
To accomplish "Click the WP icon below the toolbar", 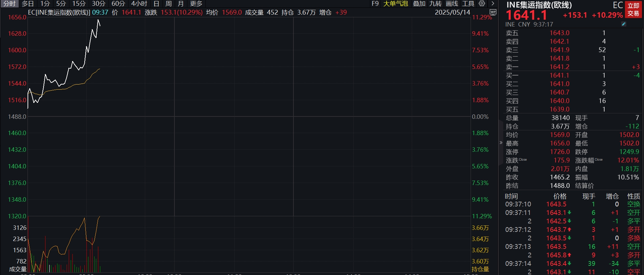I will (493, 12).
